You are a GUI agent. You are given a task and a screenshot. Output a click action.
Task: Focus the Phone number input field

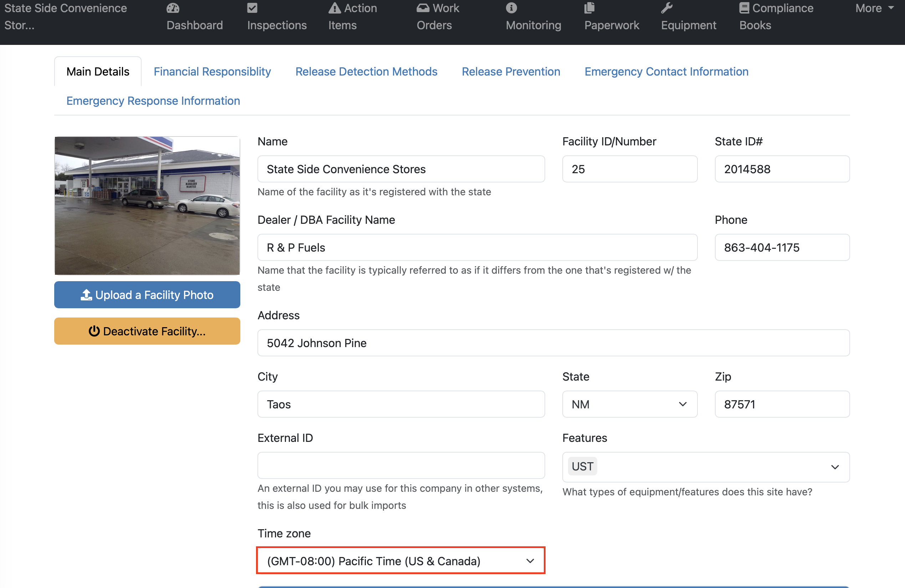pos(782,247)
